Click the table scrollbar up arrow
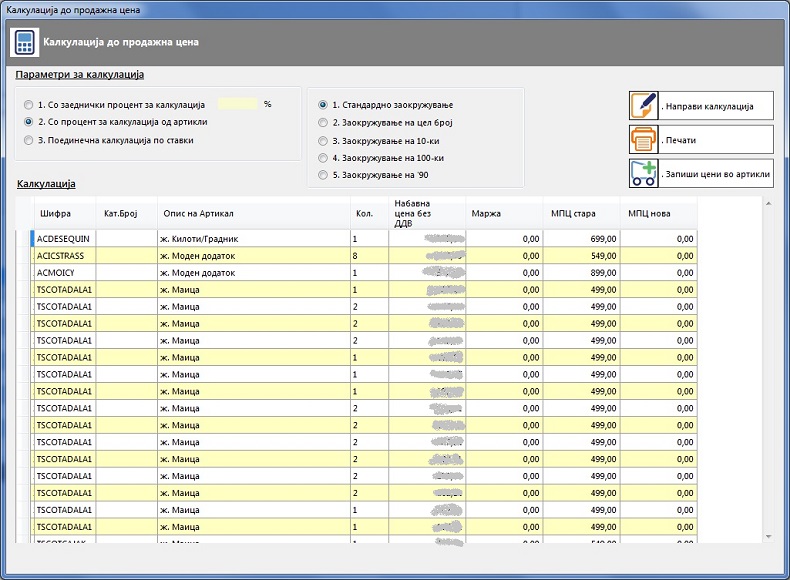Image resolution: width=790 pixels, height=580 pixels. 768,204
